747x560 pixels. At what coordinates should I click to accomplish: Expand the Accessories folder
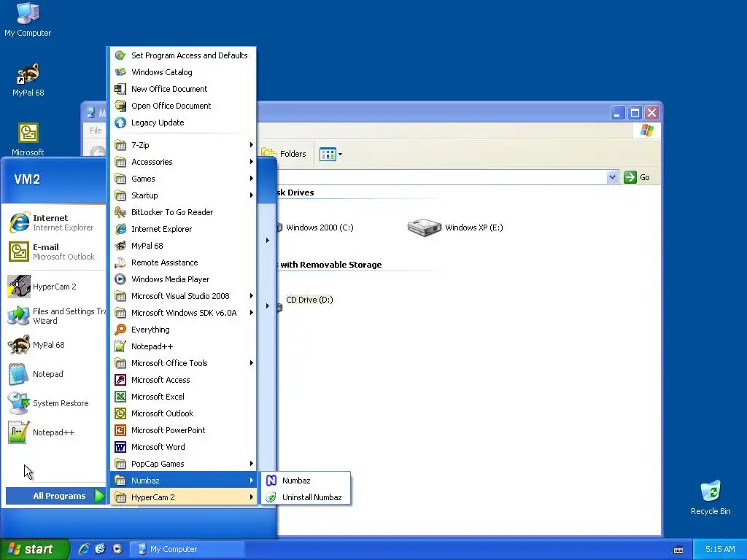(183, 162)
